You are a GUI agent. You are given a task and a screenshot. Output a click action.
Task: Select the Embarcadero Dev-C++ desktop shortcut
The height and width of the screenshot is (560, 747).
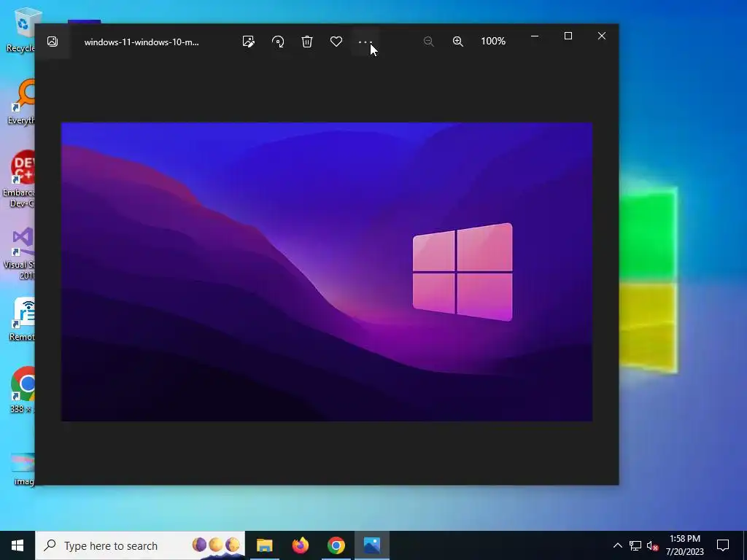tap(19, 179)
